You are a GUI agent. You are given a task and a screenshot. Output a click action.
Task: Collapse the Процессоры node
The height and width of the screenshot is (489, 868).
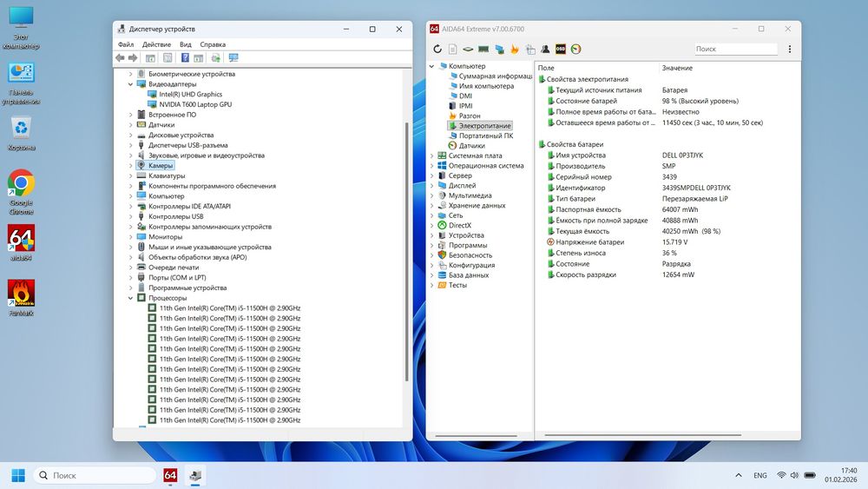click(x=131, y=298)
